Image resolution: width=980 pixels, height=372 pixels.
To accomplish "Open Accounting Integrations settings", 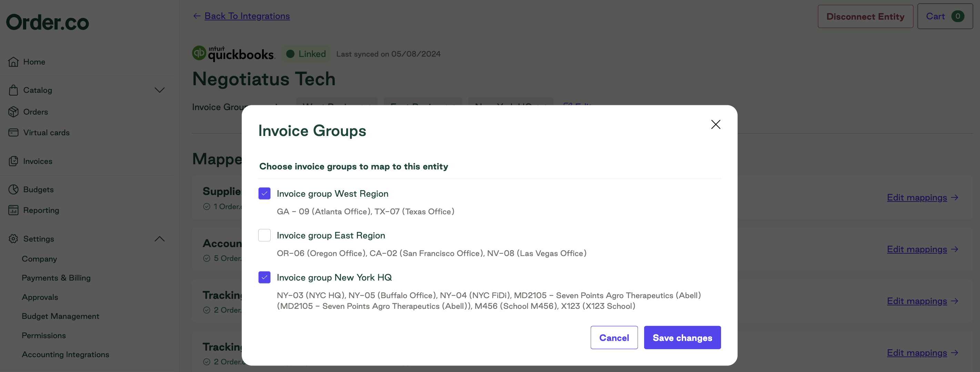I will 65,354.
